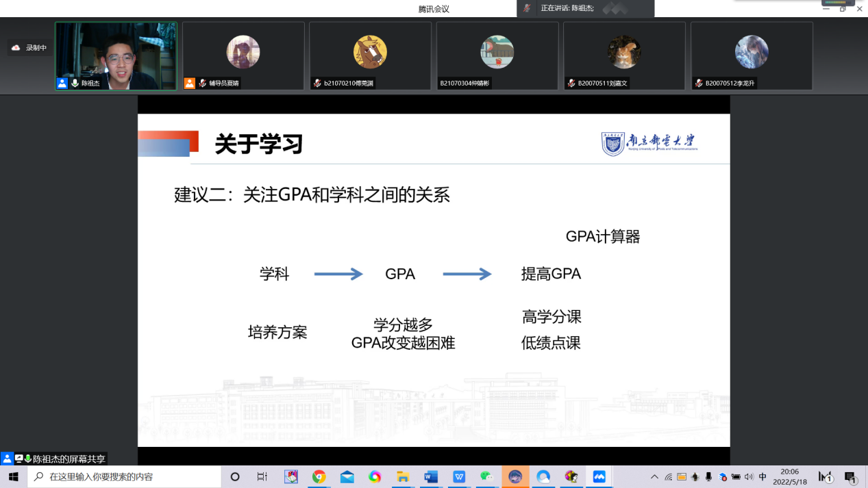
Task: Open File Explorer from taskbar
Action: [403, 476]
